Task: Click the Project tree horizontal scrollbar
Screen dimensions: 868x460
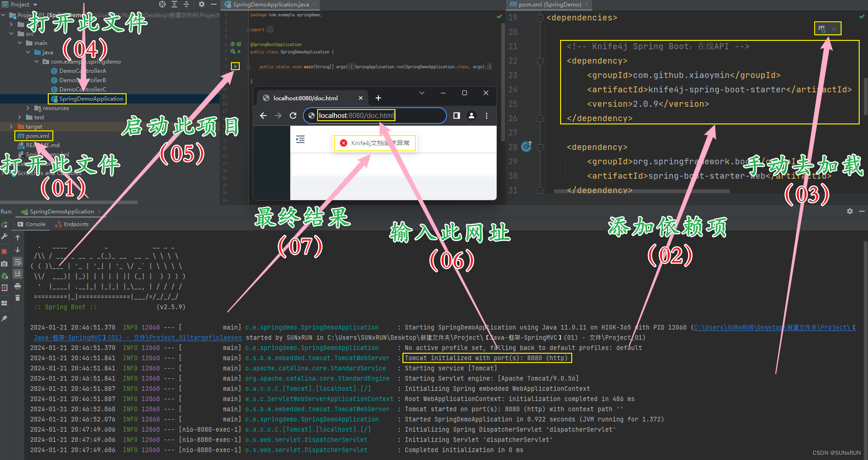Action: point(69,202)
